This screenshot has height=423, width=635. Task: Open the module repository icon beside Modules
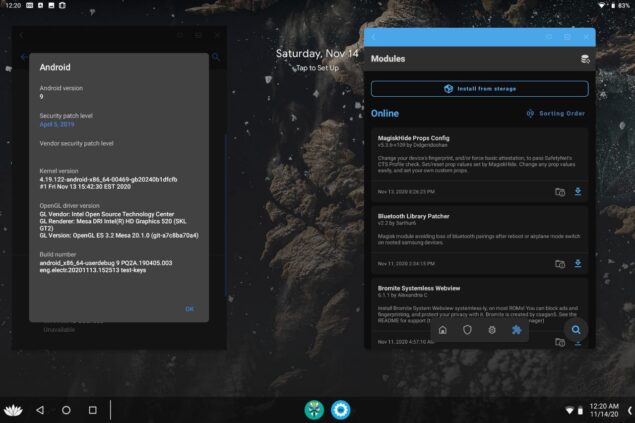[584, 59]
